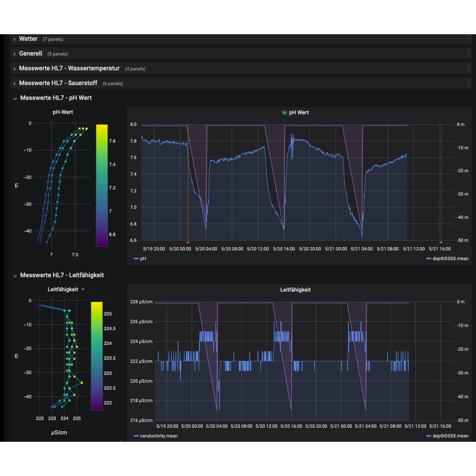This screenshot has height=476, width=476.
Task: Toggle conductivity.mean series in the legend
Action: (158, 436)
